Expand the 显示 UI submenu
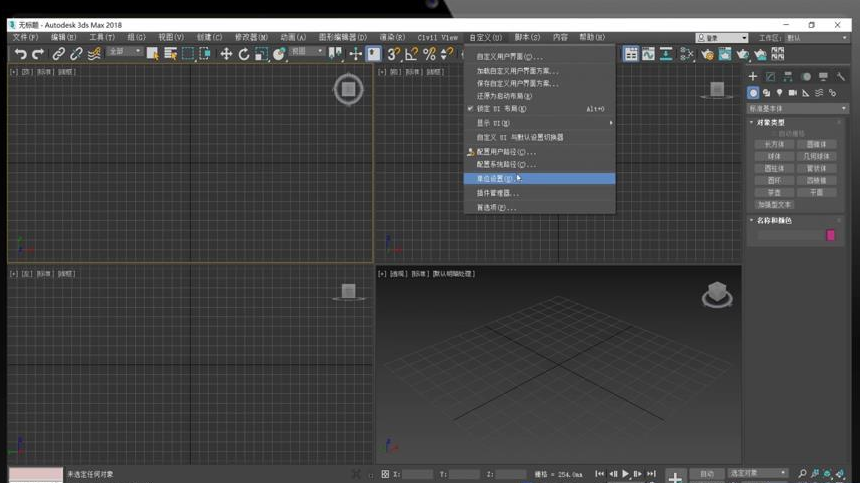860x483 pixels. [x=539, y=123]
